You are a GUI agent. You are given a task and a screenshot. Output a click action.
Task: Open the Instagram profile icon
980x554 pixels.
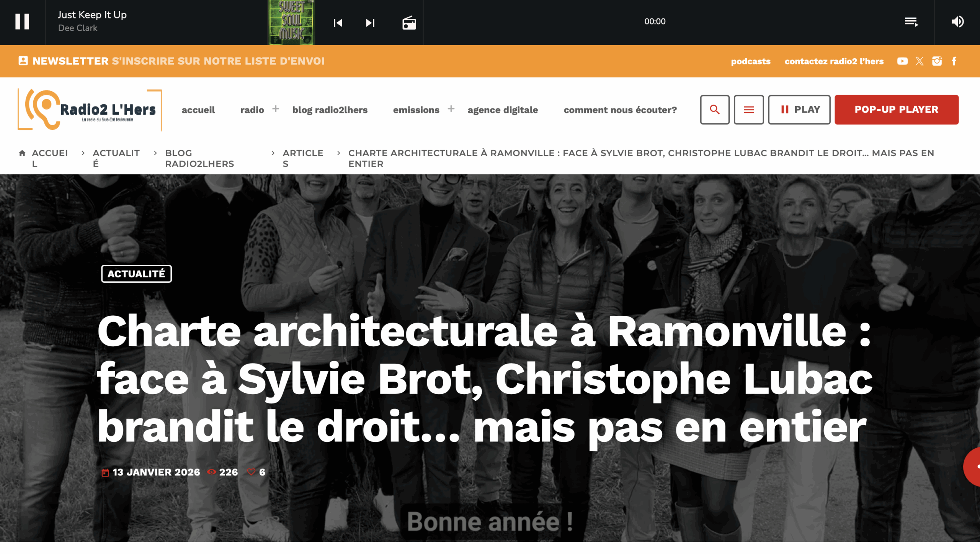[x=937, y=61]
